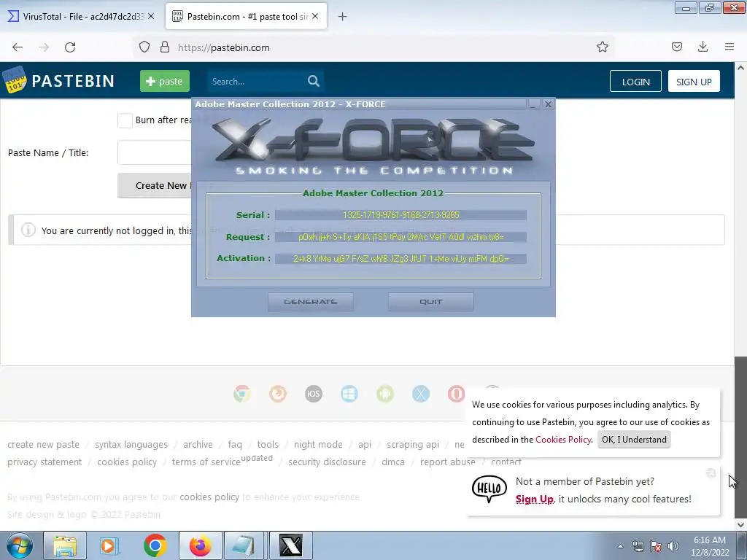The width and height of the screenshot is (747, 560).
Task: Click the Create New Paste button
Action: coord(155,186)
